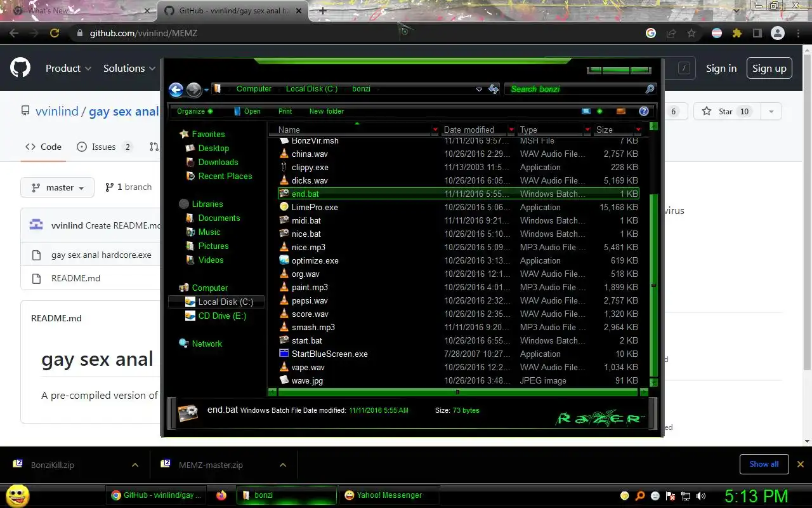Open BonziKill.zip download options chevron
812x508 pixels.
[134, 465]
